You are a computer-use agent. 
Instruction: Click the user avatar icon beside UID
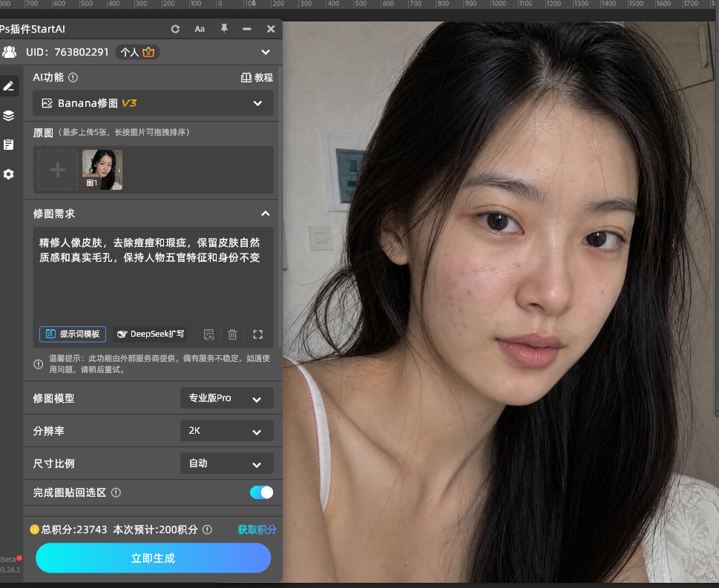coord(9,52)
